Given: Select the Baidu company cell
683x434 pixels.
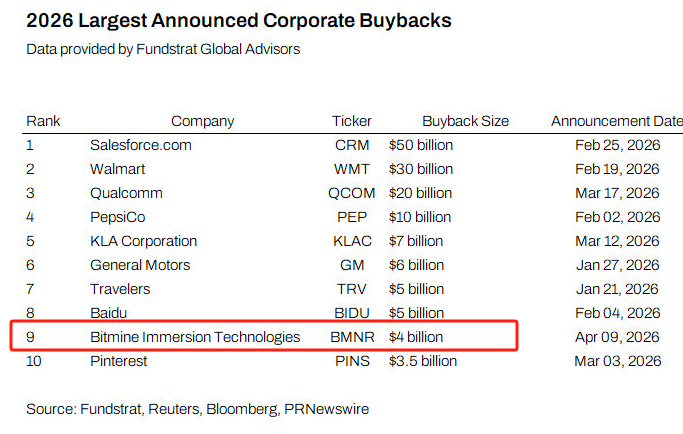Looking at the screenshot, I should (108, 313).
